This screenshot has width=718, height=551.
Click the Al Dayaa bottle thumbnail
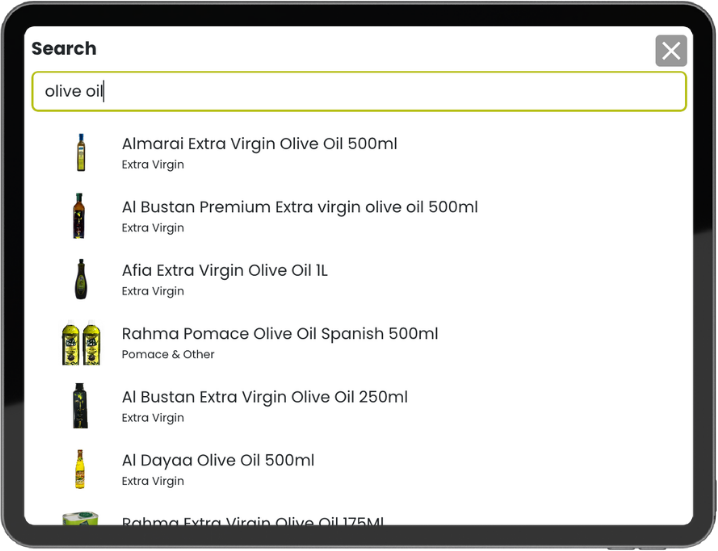(x=80, y=469)
